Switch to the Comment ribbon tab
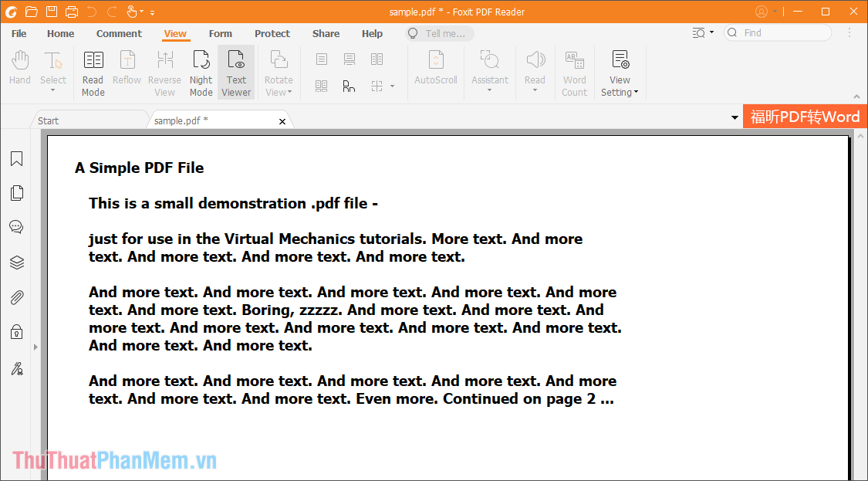 (x=119, y=33)
